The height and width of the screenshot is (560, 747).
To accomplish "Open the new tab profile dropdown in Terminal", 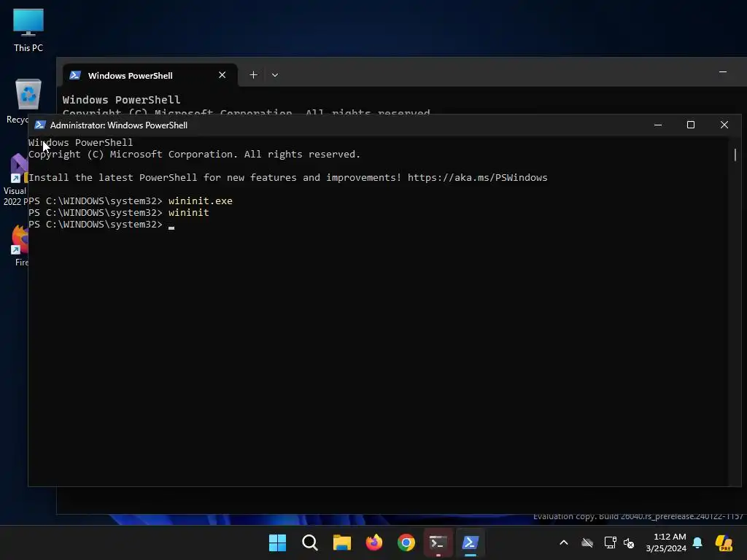I will pos(275,75).
